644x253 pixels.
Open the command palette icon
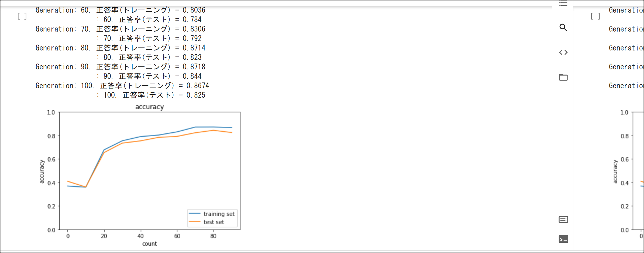563,220
